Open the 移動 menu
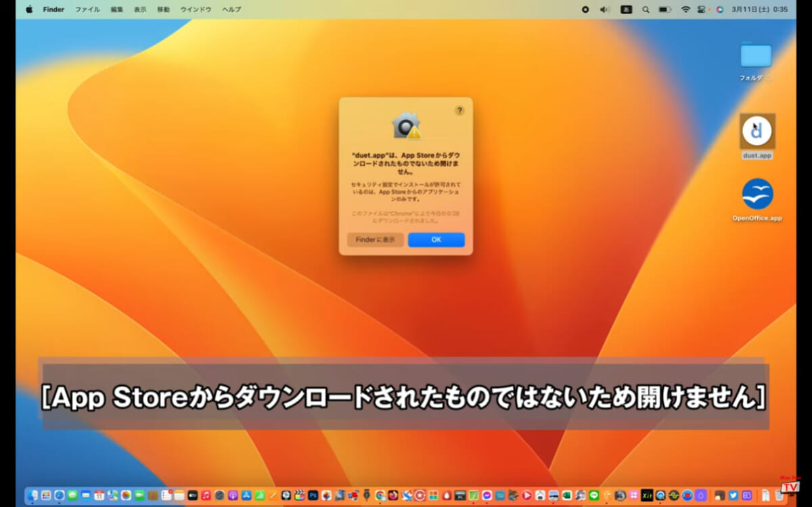 tap(164, 9)
